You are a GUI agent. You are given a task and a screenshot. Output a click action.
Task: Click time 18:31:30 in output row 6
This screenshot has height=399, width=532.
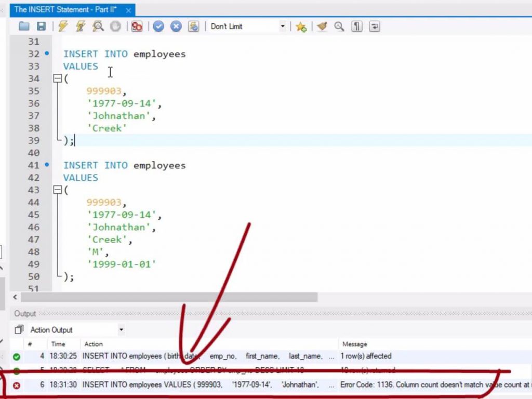point(63,385)
